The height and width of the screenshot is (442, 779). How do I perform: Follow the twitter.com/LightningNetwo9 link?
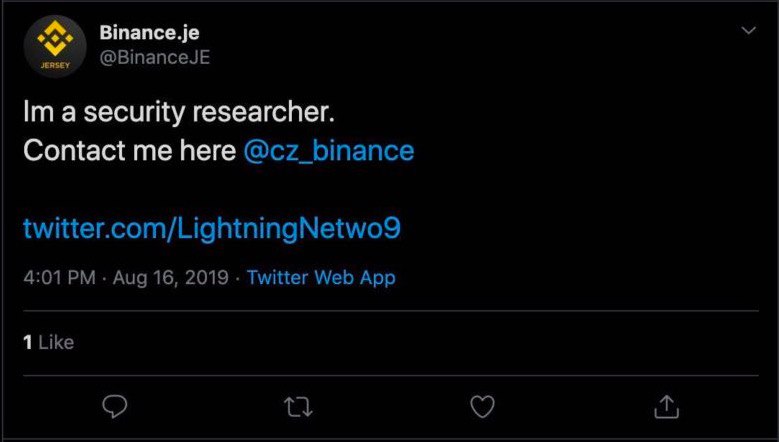pos(211,228)
